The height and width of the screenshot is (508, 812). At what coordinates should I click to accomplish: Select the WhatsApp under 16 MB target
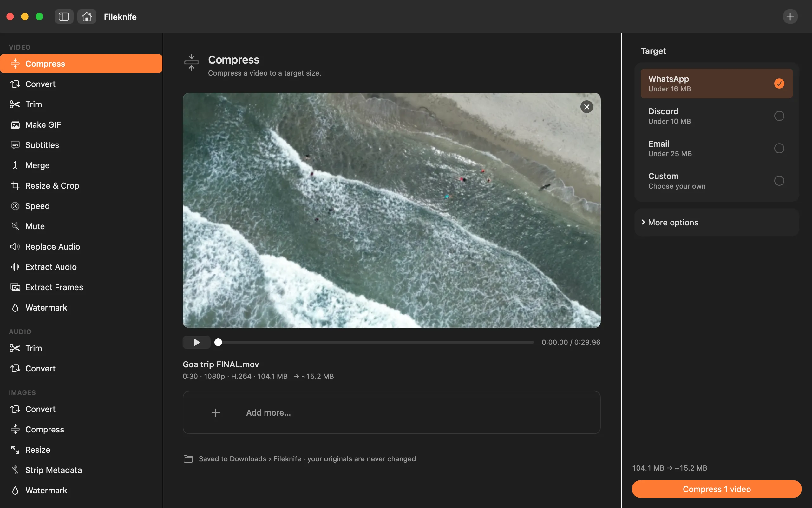click(717, 83)
